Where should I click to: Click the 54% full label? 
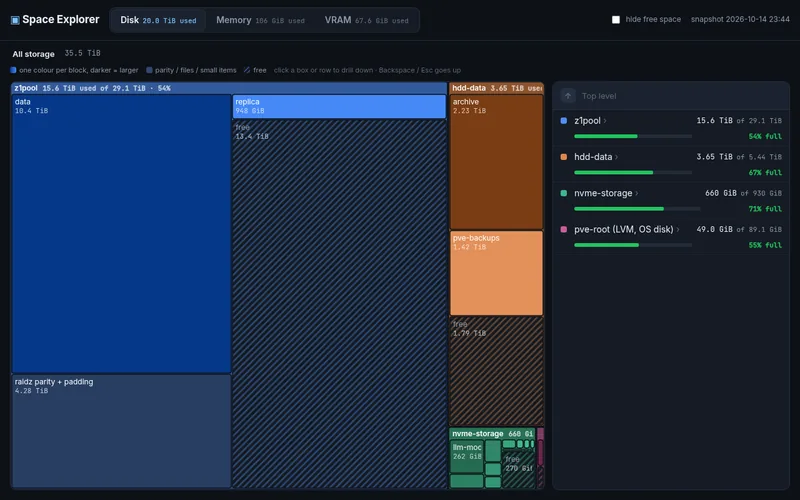tap(765, 136)
